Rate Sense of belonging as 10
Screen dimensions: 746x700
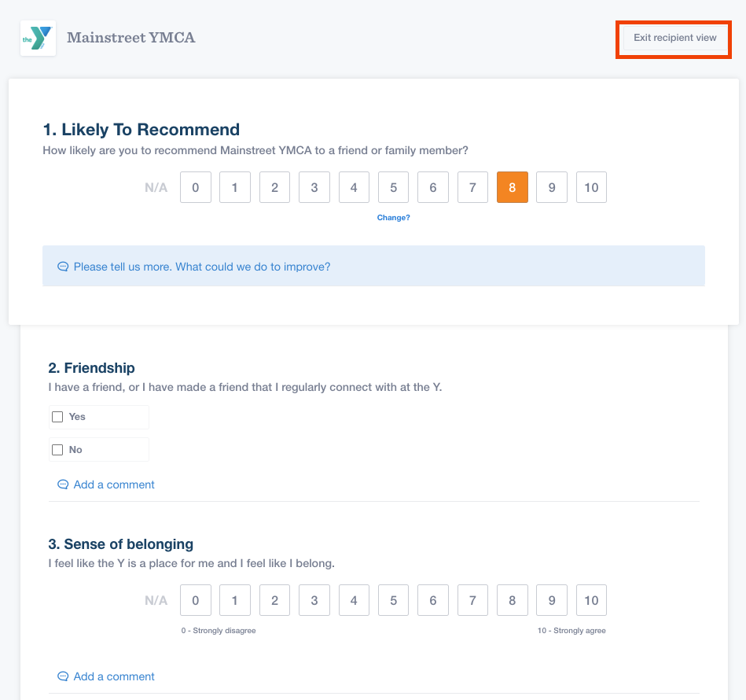pos(591,600)
